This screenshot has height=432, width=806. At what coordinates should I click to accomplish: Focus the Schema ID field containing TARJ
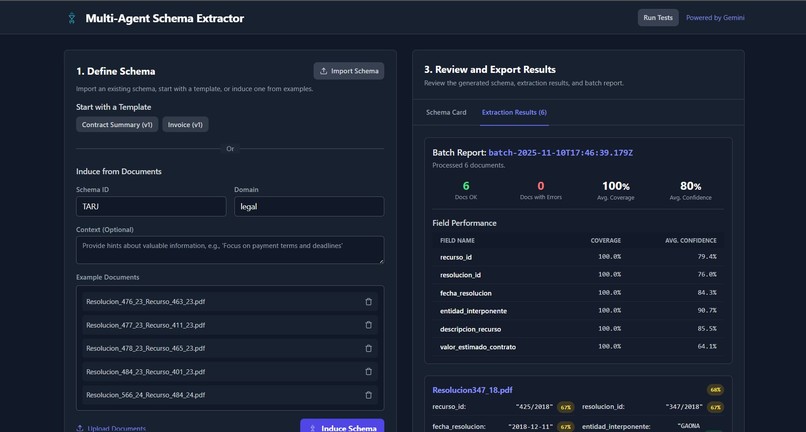coord(151,207)
